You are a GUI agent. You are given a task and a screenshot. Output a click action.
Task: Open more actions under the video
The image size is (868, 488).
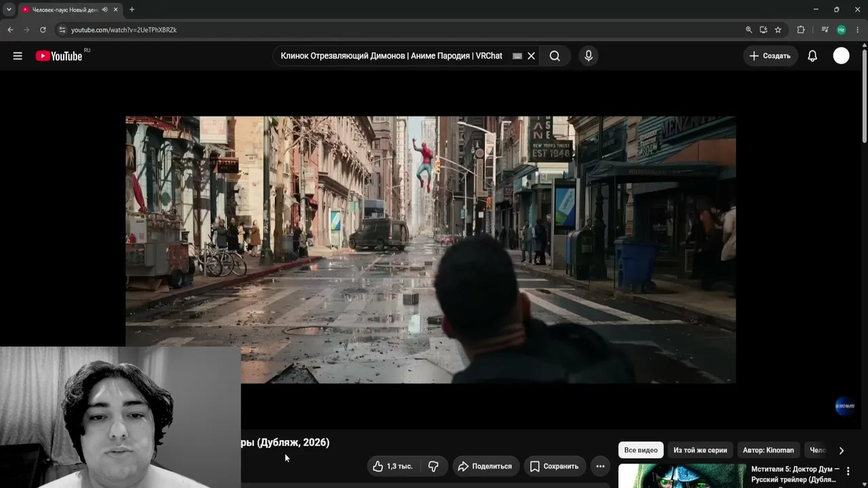coord(600,466)
